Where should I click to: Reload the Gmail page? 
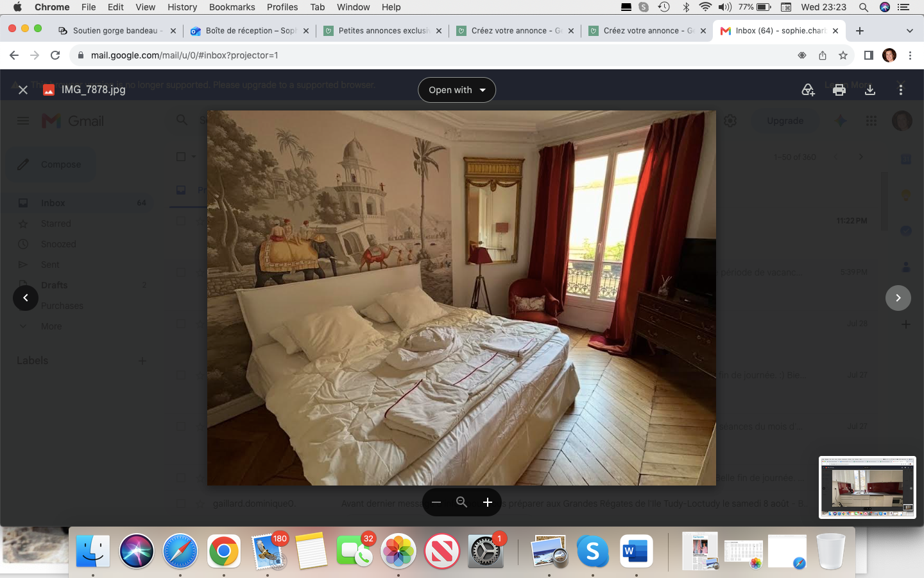pyautogui.click(x=55, y=55)
